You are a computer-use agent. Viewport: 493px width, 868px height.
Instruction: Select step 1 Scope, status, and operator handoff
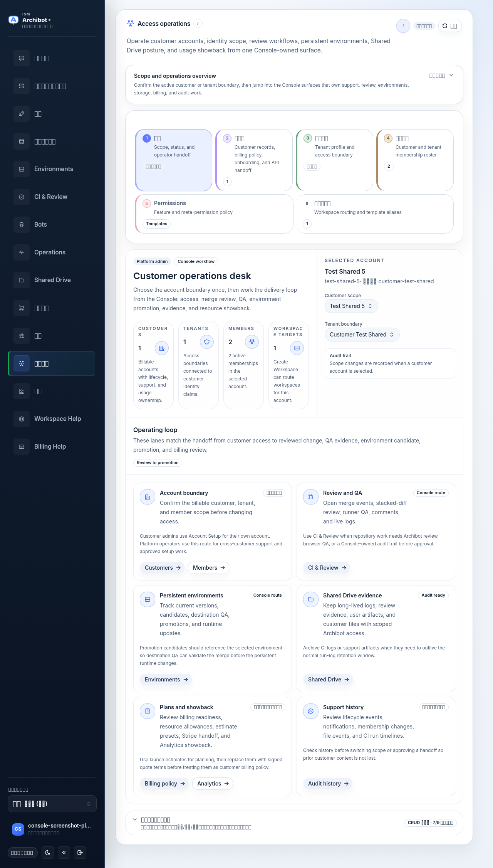[174, 160]
